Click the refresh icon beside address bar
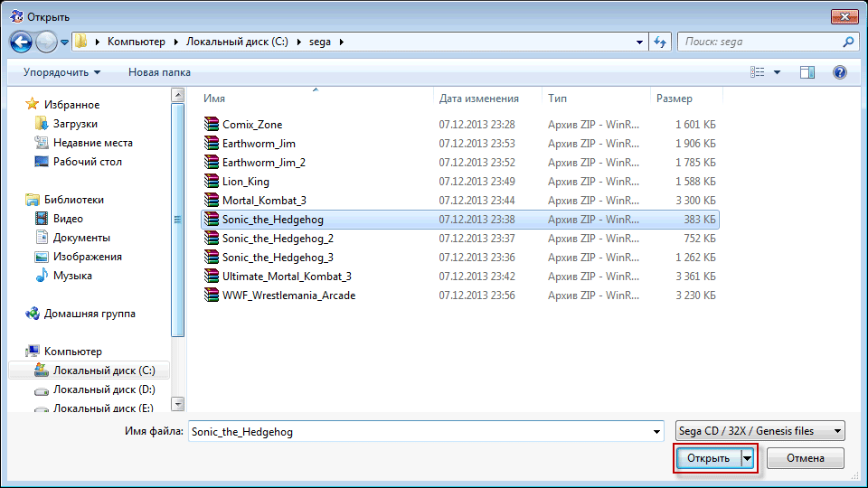Image resolution: width=868 pixels, height=488 pixels. pyautogui.click(x=660, y=42)
